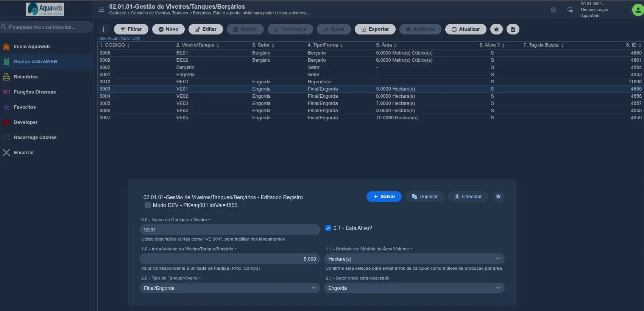This screenshot has width=644, height=311.
Task: Click ID cell 11636
Action: click(x=635, y=82)
